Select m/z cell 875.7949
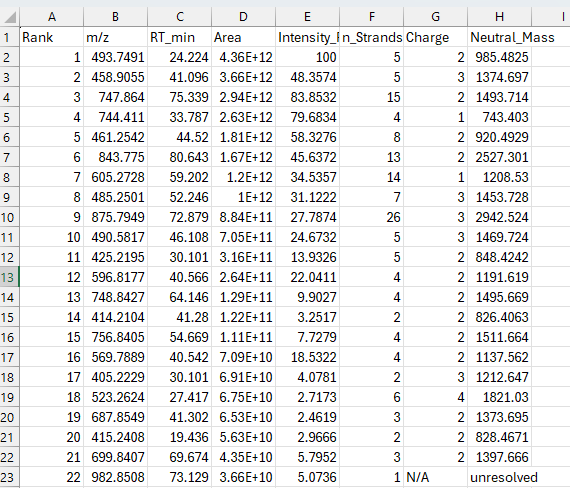Screen dimensions: 570x488 pyautogui.click(x=116, y=217)
